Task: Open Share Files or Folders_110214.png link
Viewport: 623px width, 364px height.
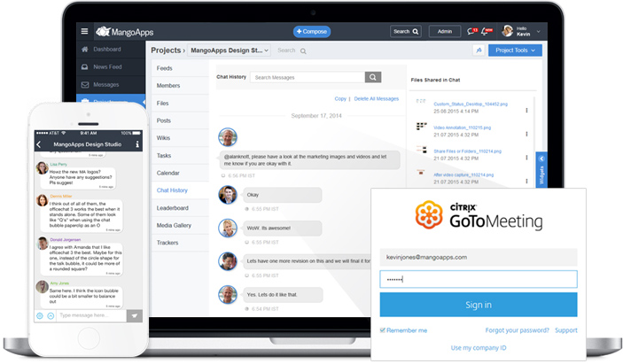Action: point(467,151)
